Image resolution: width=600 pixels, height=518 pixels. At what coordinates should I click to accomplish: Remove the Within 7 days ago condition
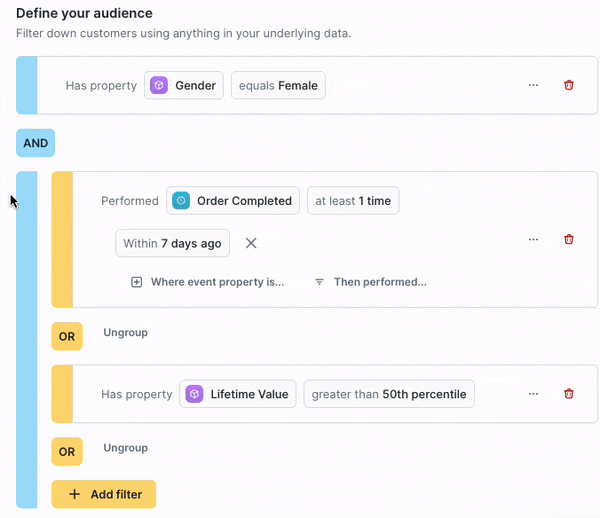pyautogui.click(x=251, y=243)
